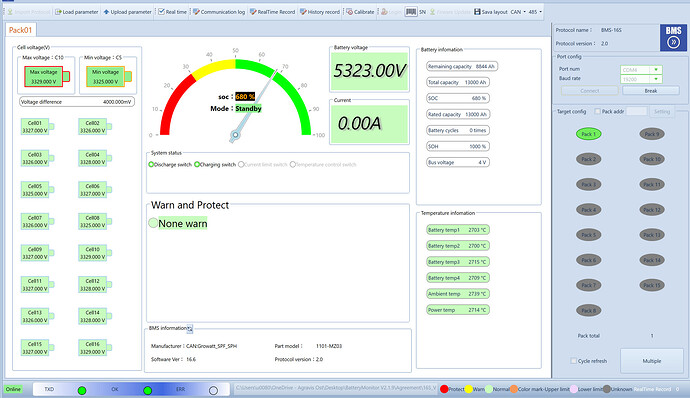Image resolution: width=690 pixels, height=398 pixels.
Task: Select the Pack 10 target
Action: (652, 159)
